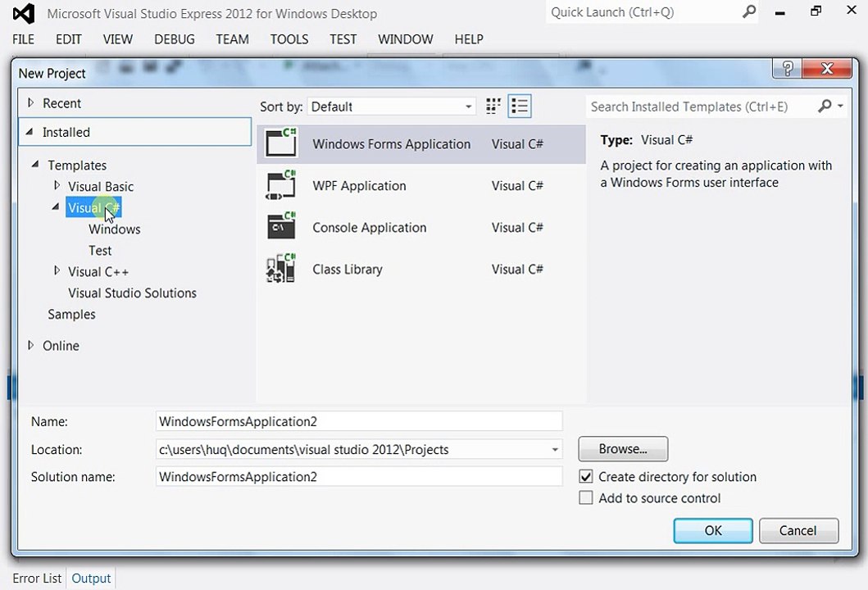Open the HELP menu
The height and width of the screenshot is (590, 868).
pyautogui.click(x=469, y=39)
